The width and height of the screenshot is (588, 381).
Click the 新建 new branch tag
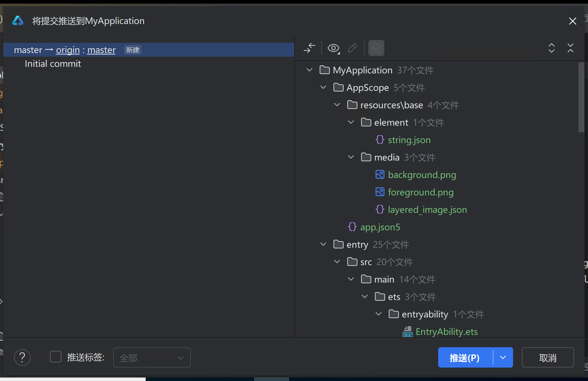(133, 50)
